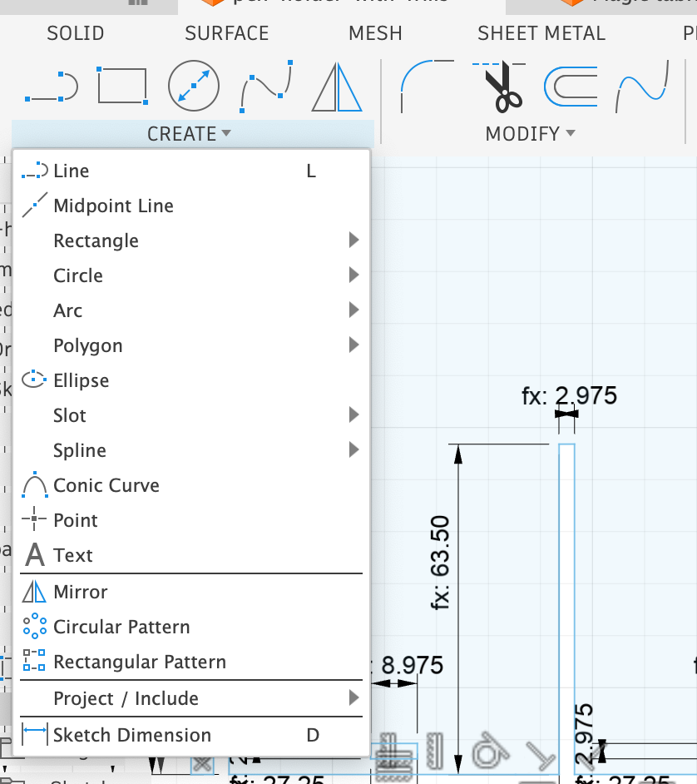This screenshot has width=697, height=784.
Task: Switch to the SHEET METAL tab
Action: 541,33
